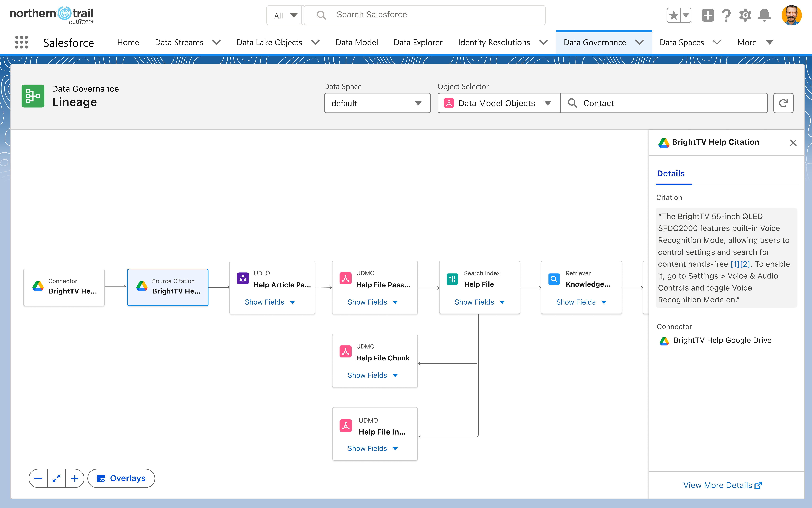The height and width of the screenshot is (508, 812).
Task: Open the Data Governance tab
Action: tap(595, 42)
